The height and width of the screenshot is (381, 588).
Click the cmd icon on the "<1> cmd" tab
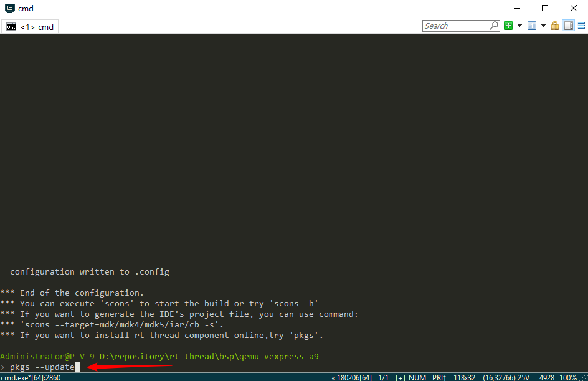coord(10,26)
